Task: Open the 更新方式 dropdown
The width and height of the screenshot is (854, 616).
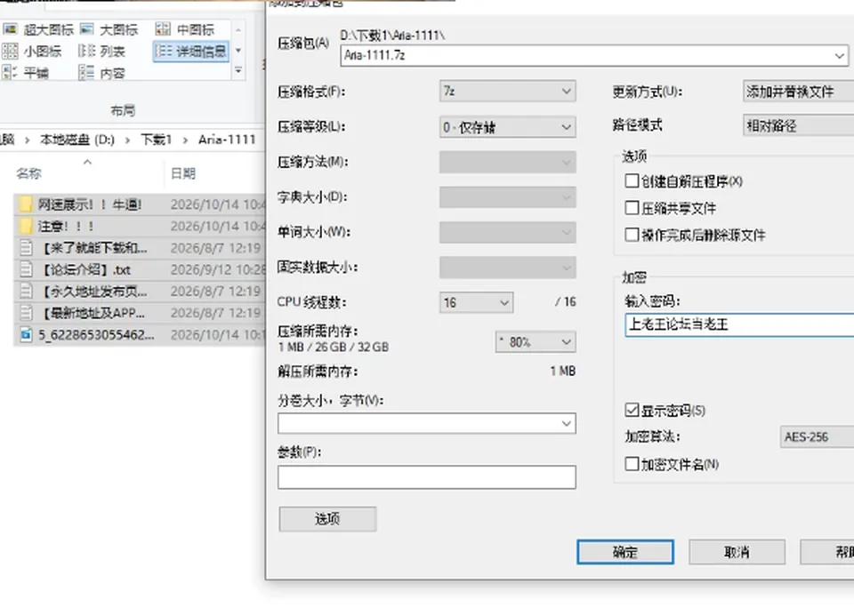Action: (799, 92)
